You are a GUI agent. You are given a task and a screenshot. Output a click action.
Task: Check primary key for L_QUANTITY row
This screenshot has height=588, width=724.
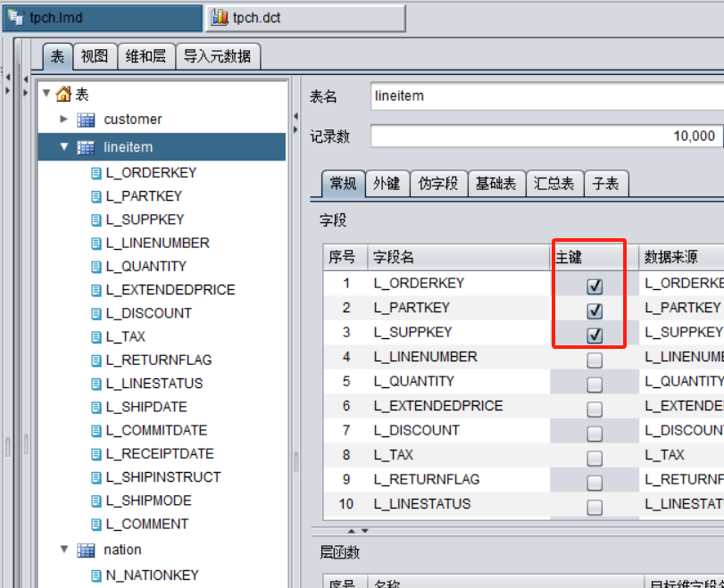point(595,385)
